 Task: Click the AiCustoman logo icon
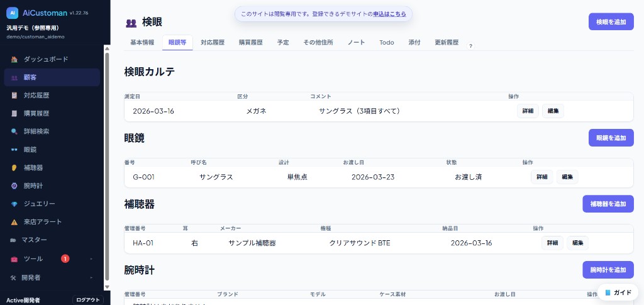tap(13, 13)
